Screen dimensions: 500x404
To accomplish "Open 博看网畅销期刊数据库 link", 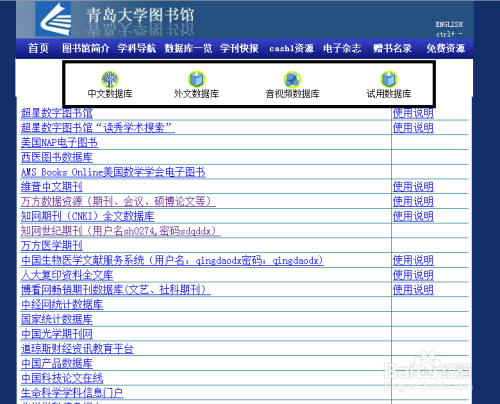I will tap(116, 290).
